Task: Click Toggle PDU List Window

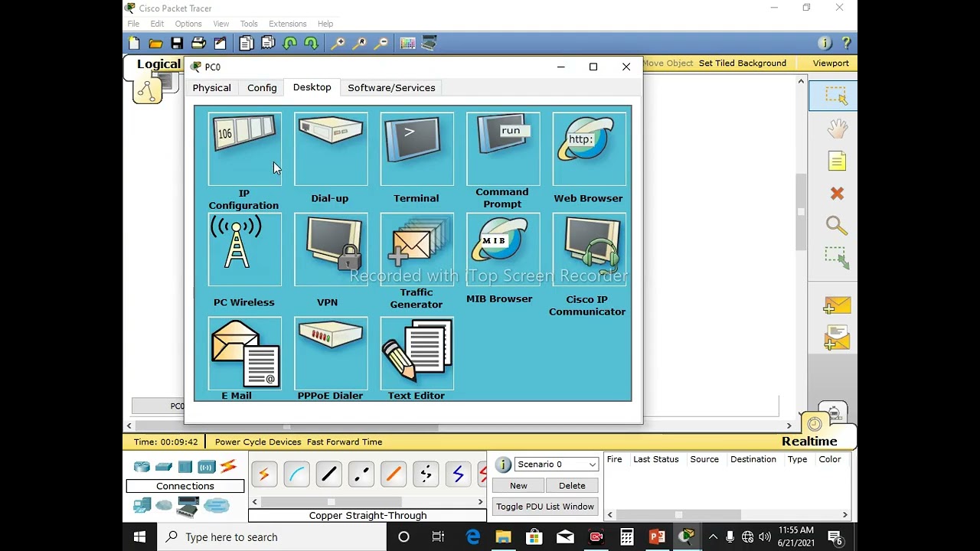Action: 545,507
